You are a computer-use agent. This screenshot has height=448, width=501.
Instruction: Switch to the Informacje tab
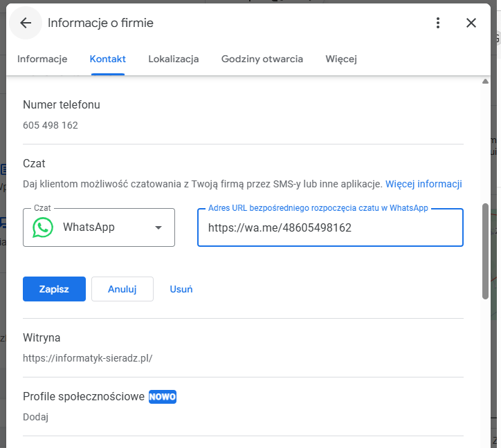[x=42, y=59]
